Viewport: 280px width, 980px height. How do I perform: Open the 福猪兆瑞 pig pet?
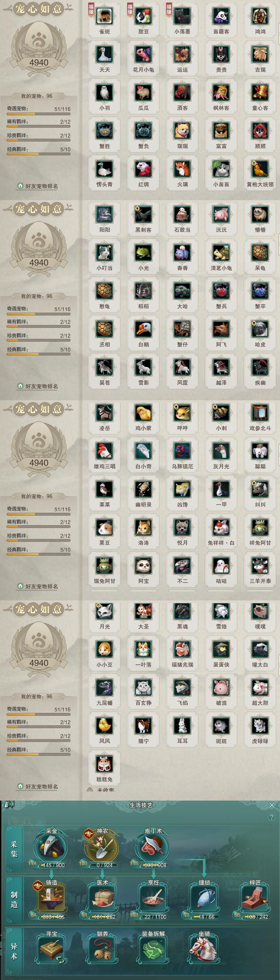tap(182, 650)
